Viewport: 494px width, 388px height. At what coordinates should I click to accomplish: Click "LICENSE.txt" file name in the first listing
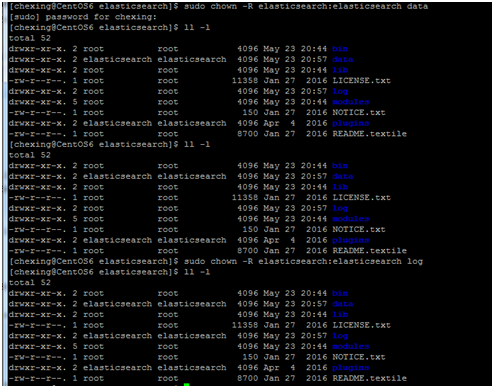[361, 81]
